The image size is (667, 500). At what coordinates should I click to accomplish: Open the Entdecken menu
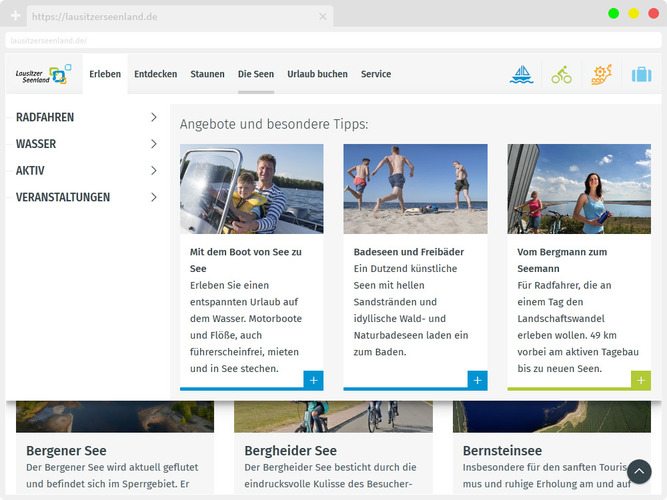click(x=155, y=74)
